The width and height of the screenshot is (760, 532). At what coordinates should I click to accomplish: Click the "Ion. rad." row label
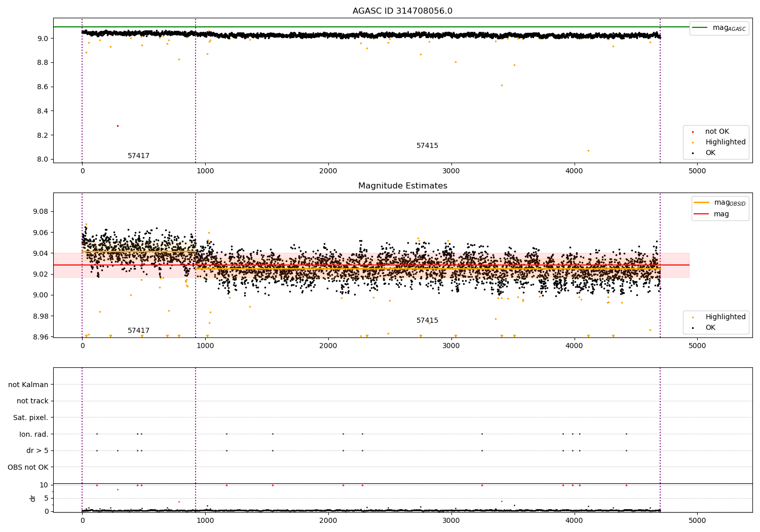point(34,434)
